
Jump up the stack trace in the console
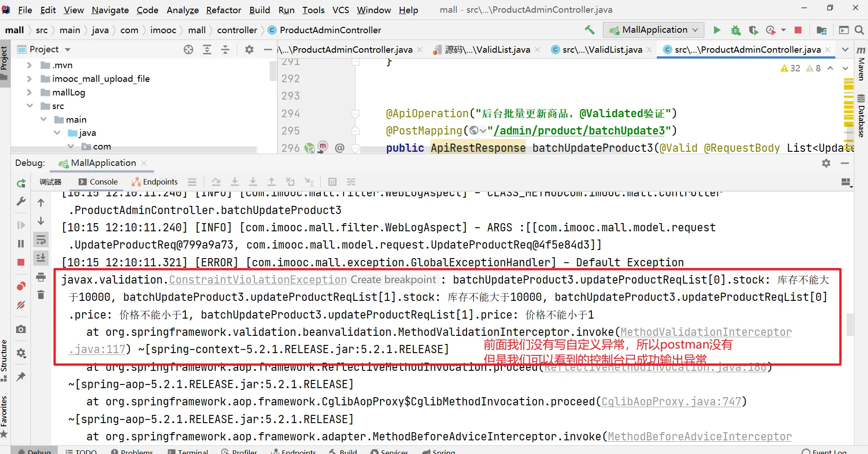coord(41,203)
